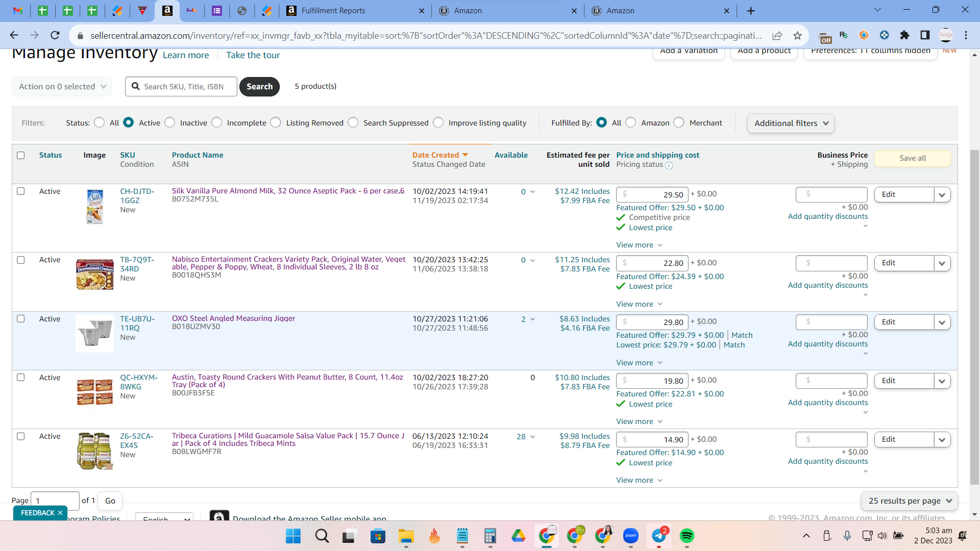Open the Windows Start menu

293,536
